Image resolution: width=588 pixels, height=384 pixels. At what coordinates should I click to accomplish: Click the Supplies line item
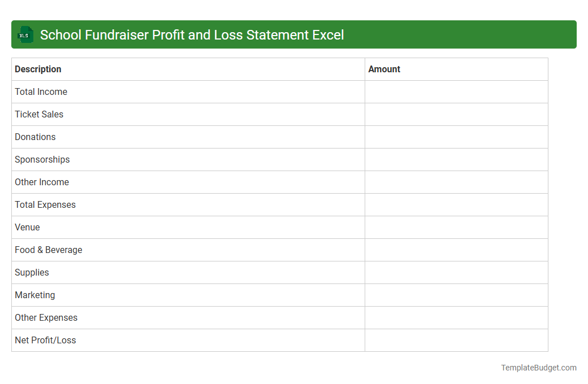pyautogui.click(x=32, y=272)
